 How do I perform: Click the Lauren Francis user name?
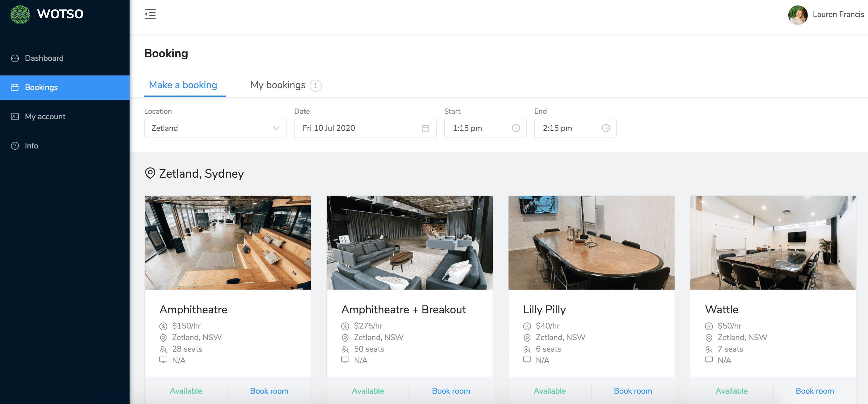point(838,15)
